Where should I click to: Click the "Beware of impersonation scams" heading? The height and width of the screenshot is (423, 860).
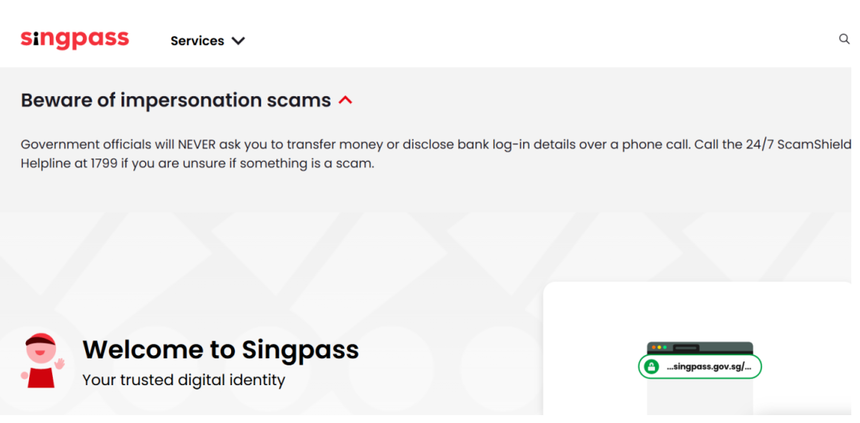[x=176, y=100]
